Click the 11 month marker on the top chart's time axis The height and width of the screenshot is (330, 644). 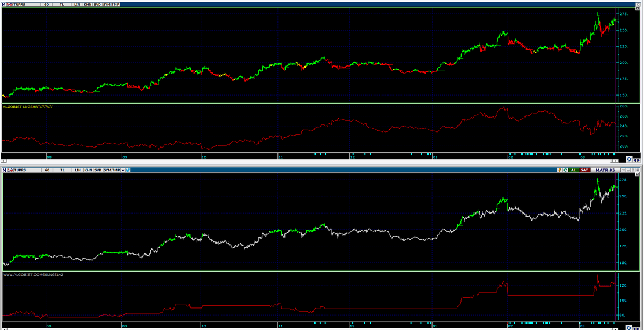coord(280,157)
